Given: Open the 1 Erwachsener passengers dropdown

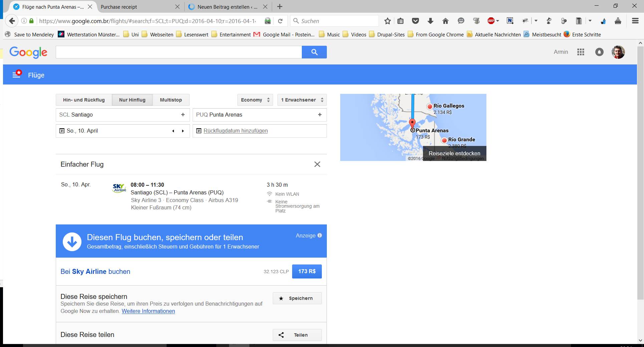Looking at the screenshot, I should click(x=302, y=100).
